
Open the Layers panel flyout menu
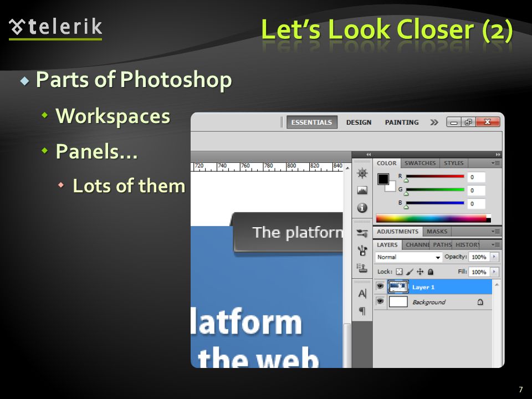495,244
